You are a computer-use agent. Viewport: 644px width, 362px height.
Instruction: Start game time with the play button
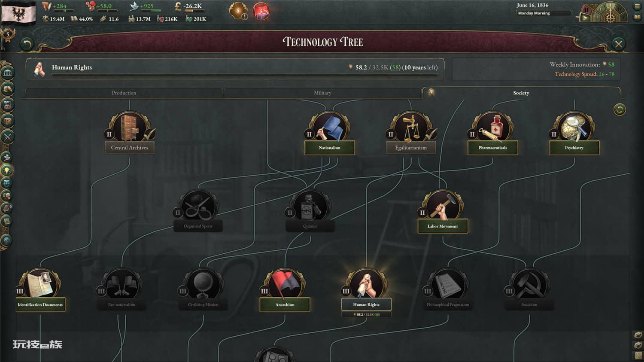point(585,18)
